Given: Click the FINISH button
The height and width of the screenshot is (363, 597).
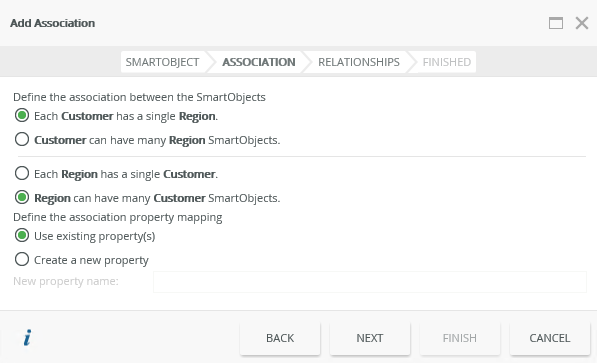Looking at the screenshot, I should (460, 338).
